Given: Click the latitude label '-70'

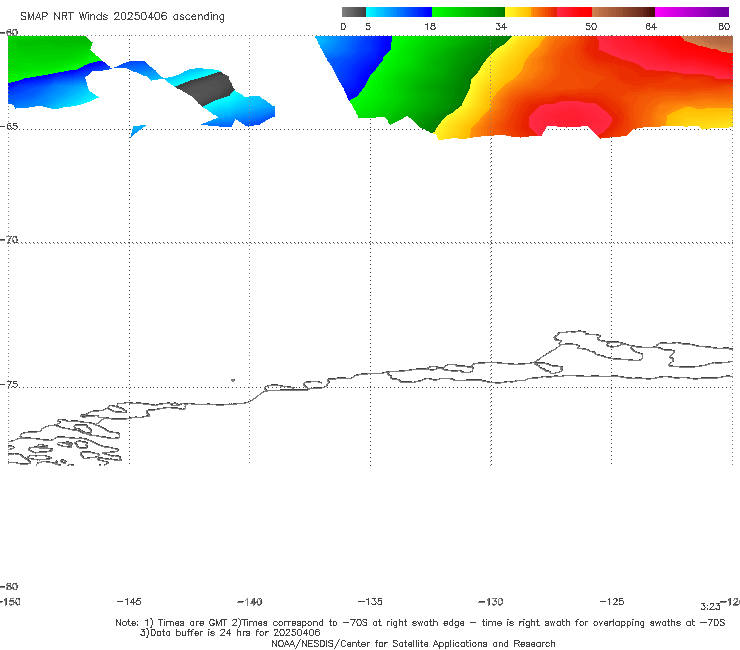Looking at the screenshot, I should (x=9, y=240).
